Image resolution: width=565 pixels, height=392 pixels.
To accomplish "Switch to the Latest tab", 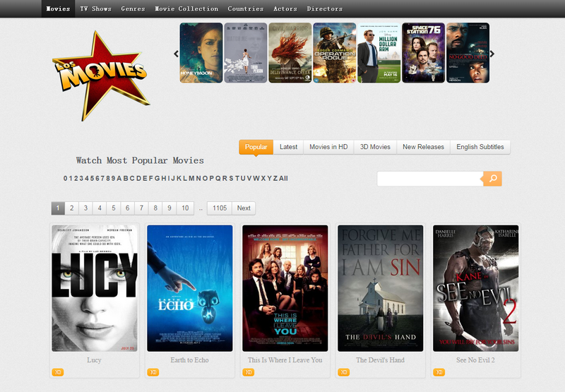I will 288,147.
